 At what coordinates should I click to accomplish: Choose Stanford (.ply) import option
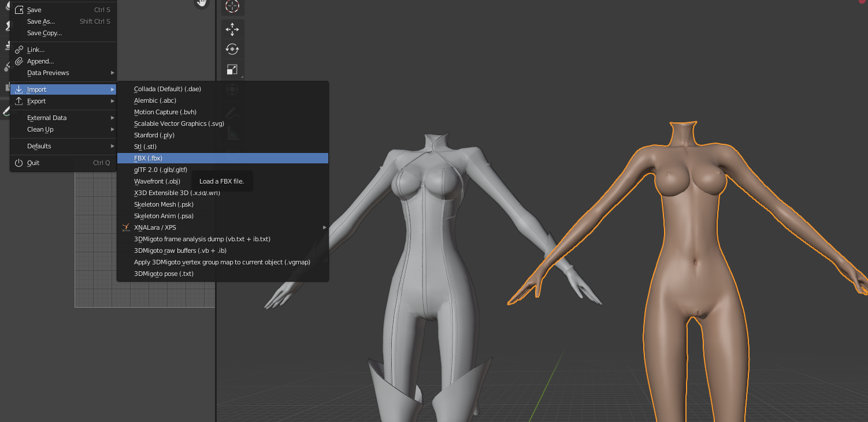click(222, 135)
